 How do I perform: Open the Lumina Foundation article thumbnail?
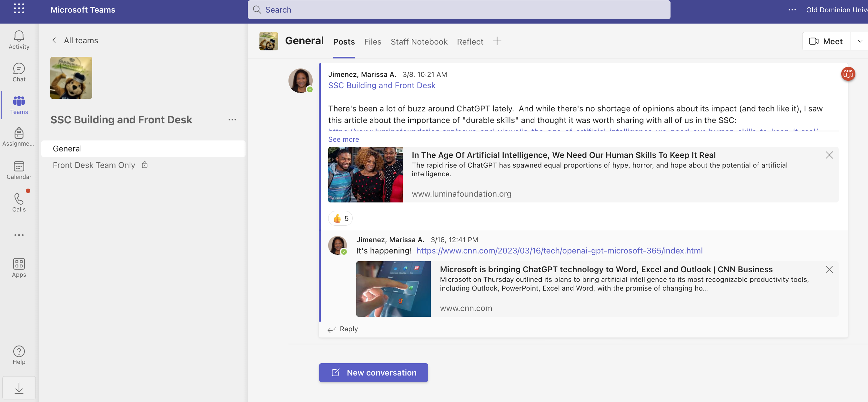(365, 175)
